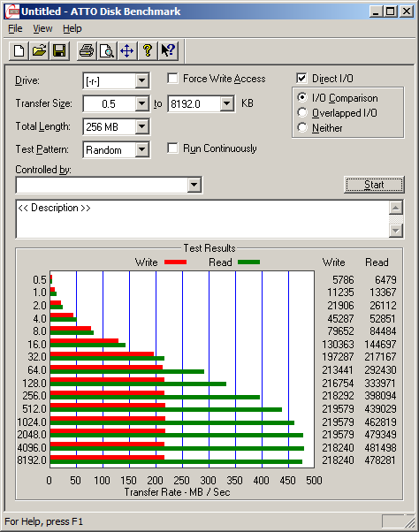
Task: Click the New document toolbar icon
Action: click(x=19, y=51)
